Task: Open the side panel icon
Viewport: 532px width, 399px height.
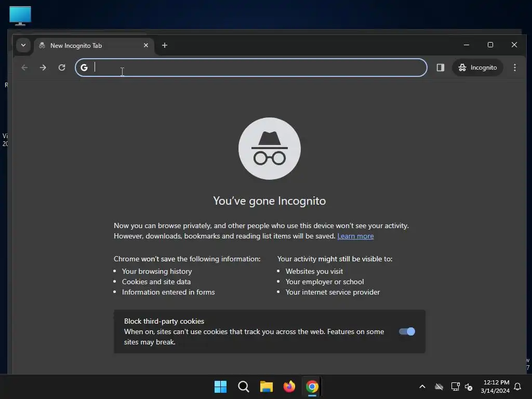Action: [441, 68]
